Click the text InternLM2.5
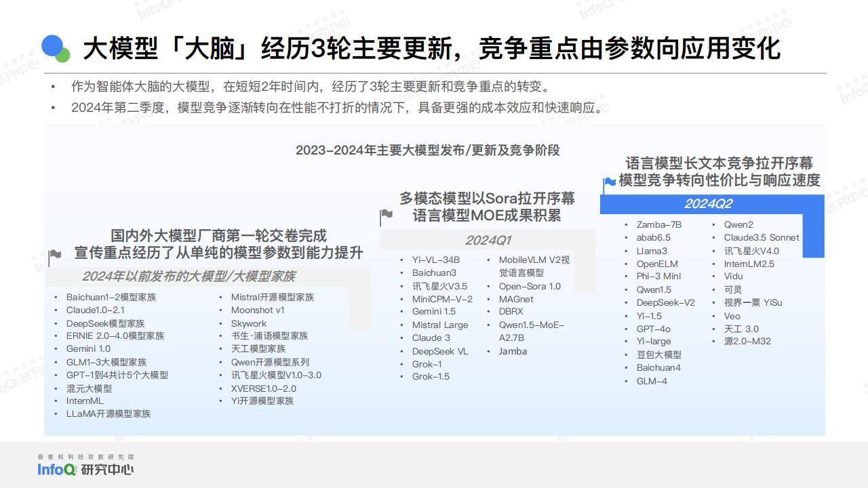Screen dimensions: 868x488 click(x=749, y=264)
